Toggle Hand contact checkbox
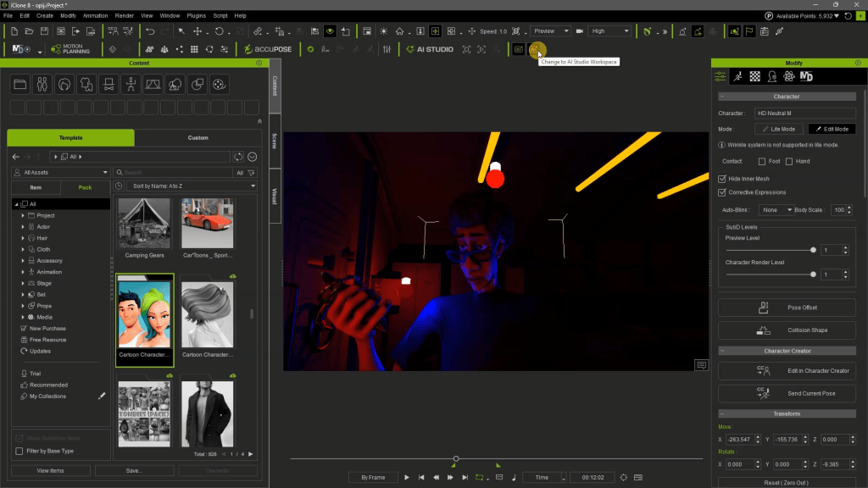 tap(789, 162)
